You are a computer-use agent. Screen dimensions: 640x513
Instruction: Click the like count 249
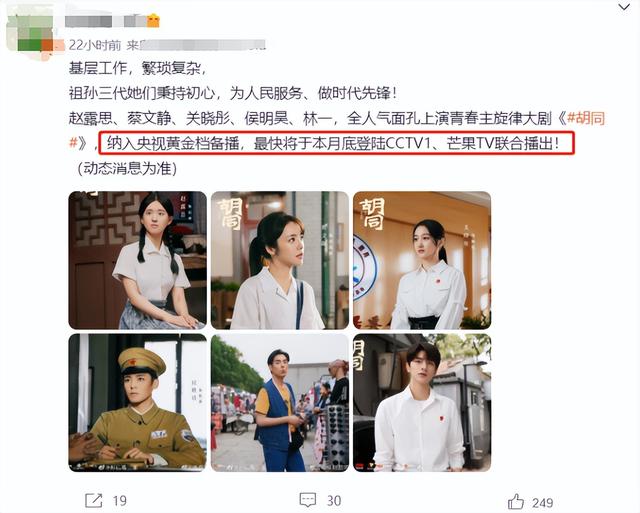click(542, 502)
